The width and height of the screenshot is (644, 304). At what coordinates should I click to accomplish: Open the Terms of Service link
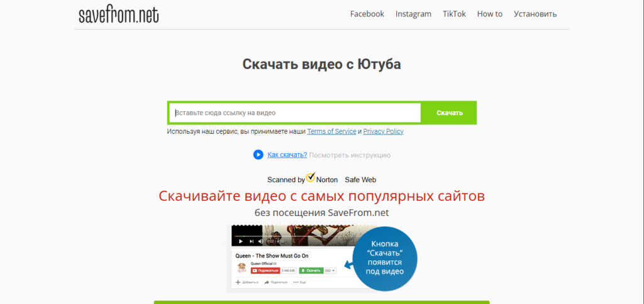coord(331,132)
